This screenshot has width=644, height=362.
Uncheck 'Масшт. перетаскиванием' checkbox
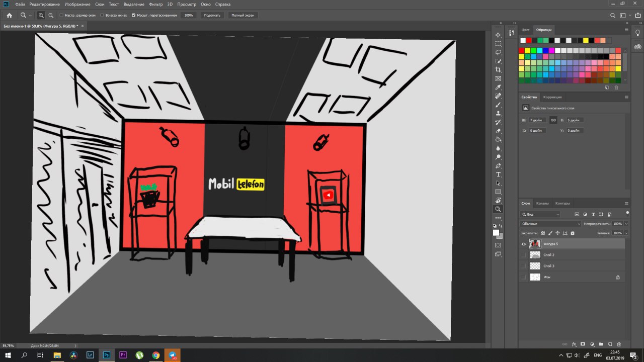[x=133, y=16]
